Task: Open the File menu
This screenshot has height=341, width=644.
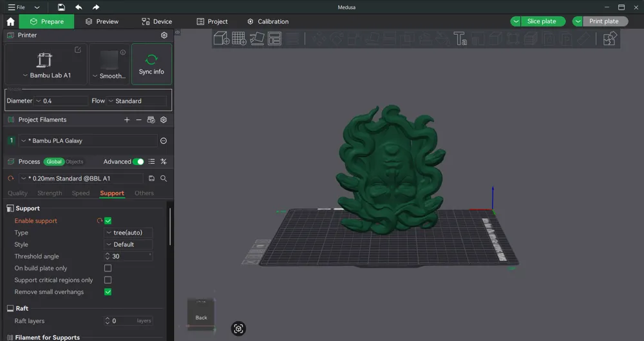Action: pos(17,7)
